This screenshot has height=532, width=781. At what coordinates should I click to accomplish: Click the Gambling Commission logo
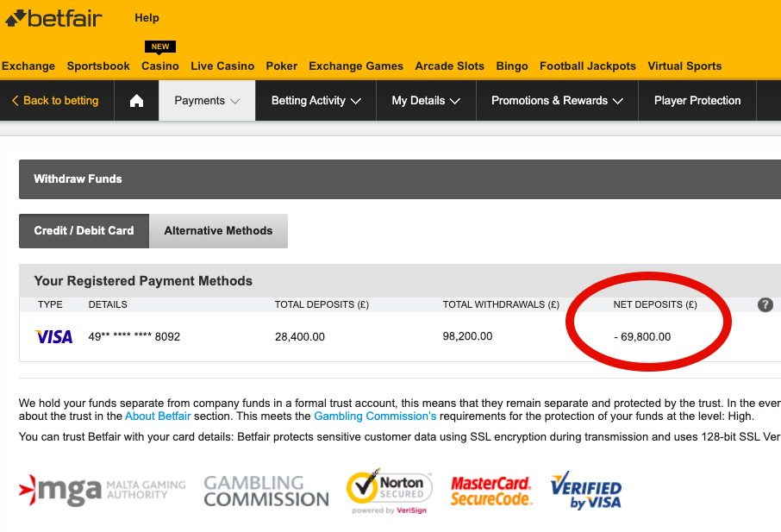(x=266, y=491)
